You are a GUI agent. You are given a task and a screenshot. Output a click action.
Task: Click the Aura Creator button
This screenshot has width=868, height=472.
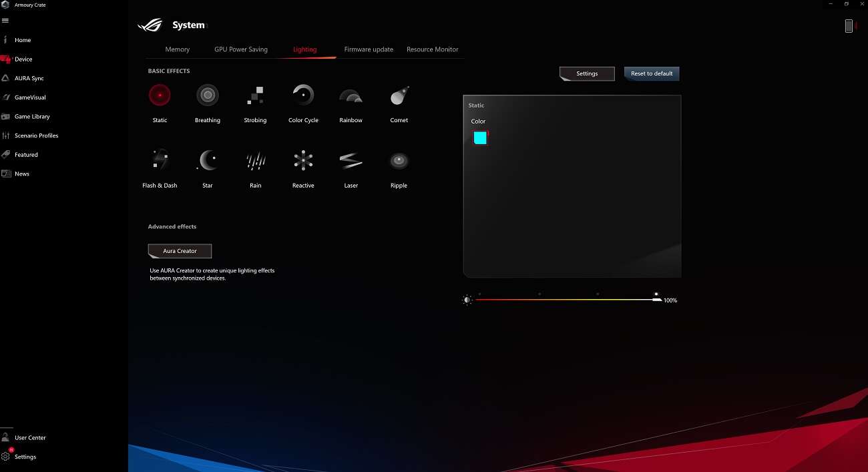(180, 251)
